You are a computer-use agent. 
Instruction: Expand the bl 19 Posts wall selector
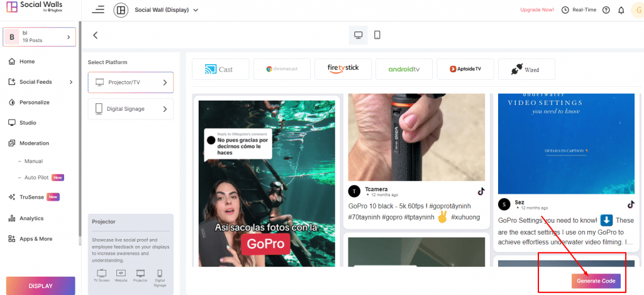click(x=40, y=36)
